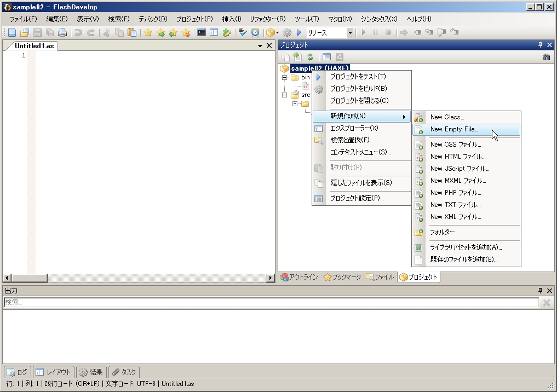Click the green refresh arrows in project panel
The height and width of the screenshot is (392, 557).
pos(310,57)
